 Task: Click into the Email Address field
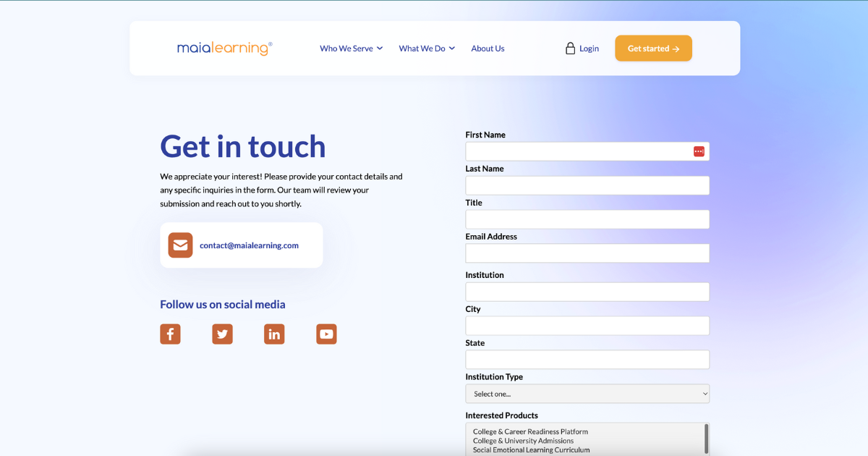pyautogui.click(x=587, y=253)
